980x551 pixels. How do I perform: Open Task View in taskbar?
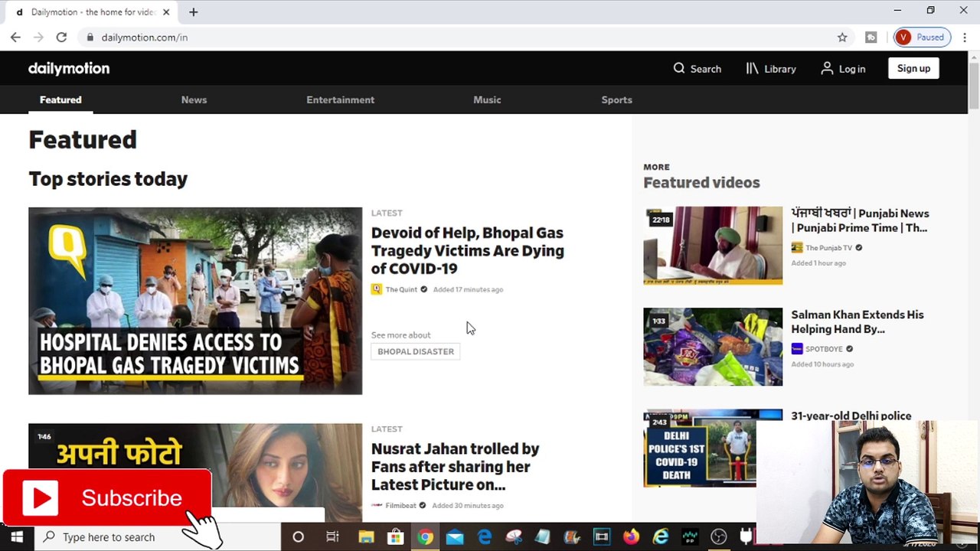[332, 536]
